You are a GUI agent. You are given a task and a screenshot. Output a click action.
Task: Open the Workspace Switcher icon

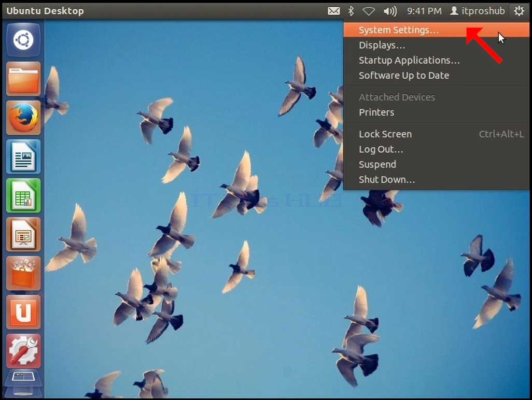pyautogui.click(x=23, y=384)
